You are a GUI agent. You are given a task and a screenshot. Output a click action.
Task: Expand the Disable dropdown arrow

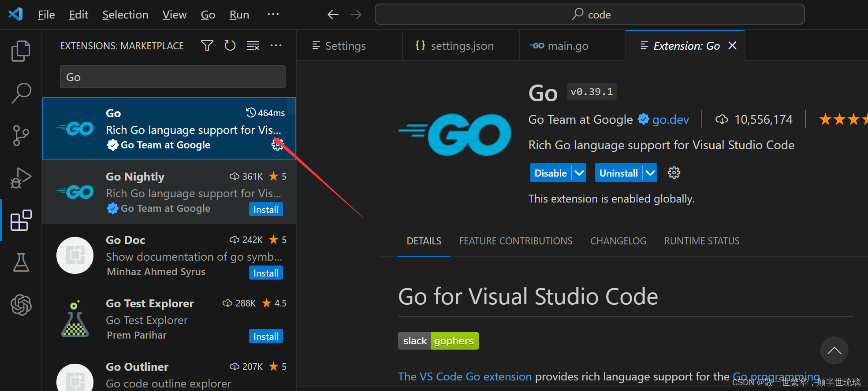point(579,173)
